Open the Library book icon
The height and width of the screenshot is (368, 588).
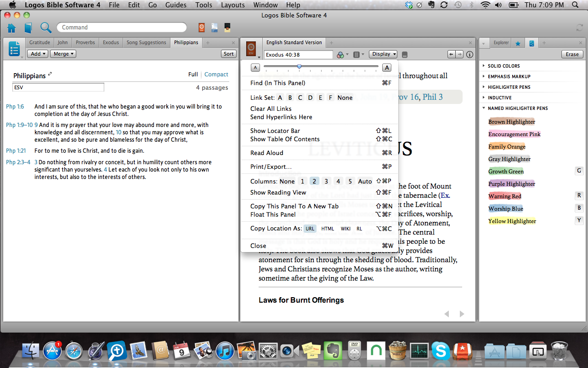28,28
